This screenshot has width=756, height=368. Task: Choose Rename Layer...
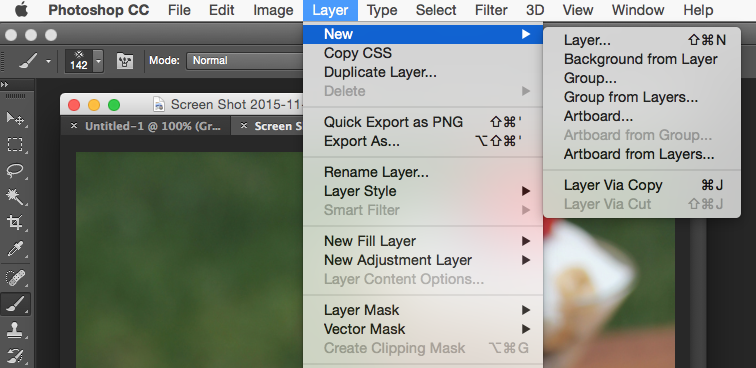[x=423, y=172]
